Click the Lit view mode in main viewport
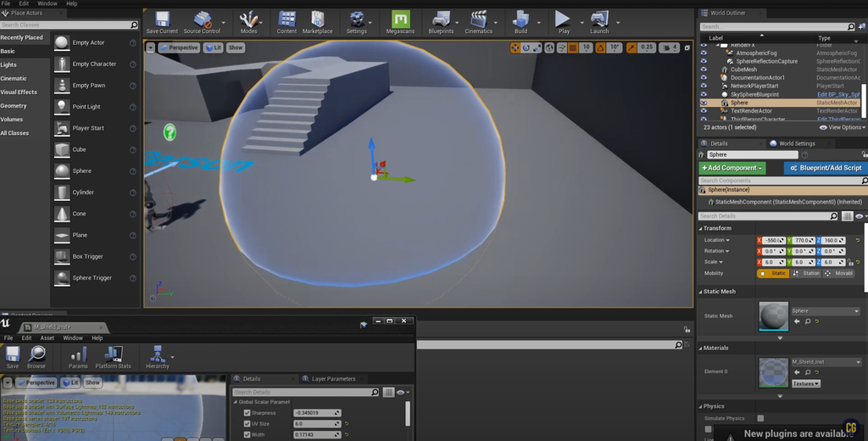Image resolution: width=868 pixels, height=441 pixels. (x=213, y=47)
